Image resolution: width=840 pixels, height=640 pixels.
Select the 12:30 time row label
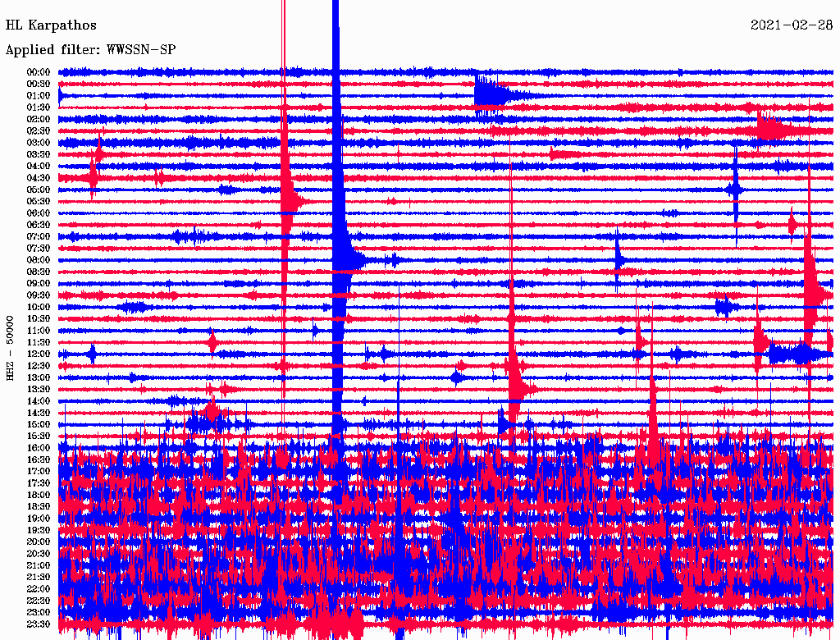pyautogui.click(x=39, y=366)
